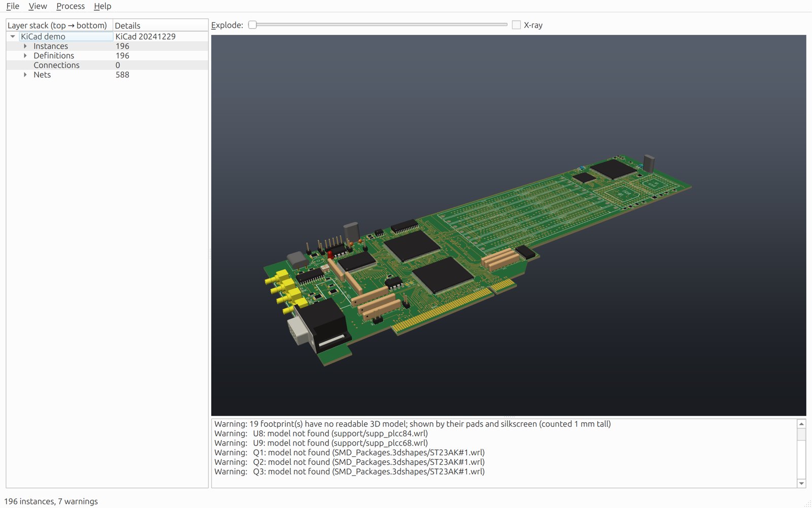This screenshot has width=812, height=508.
Task: Click the Q1 model not found warning
Action: 350,453
